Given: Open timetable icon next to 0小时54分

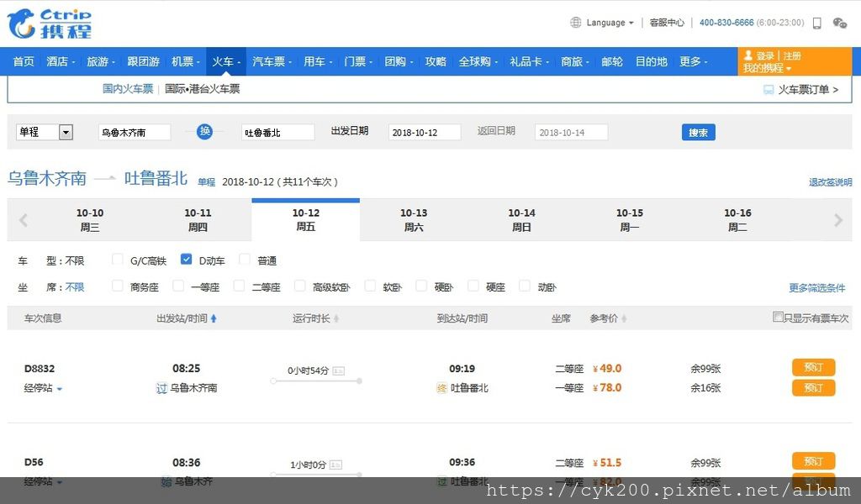Looking at the screenshot, I should point(338,370).
